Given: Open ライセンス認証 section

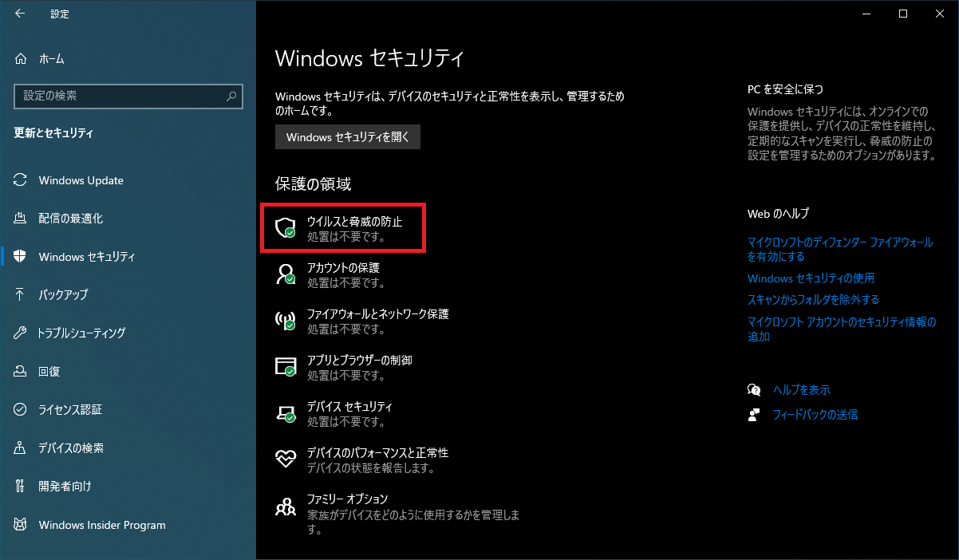Looking at the screenshot, I should [x=128, y=409].
